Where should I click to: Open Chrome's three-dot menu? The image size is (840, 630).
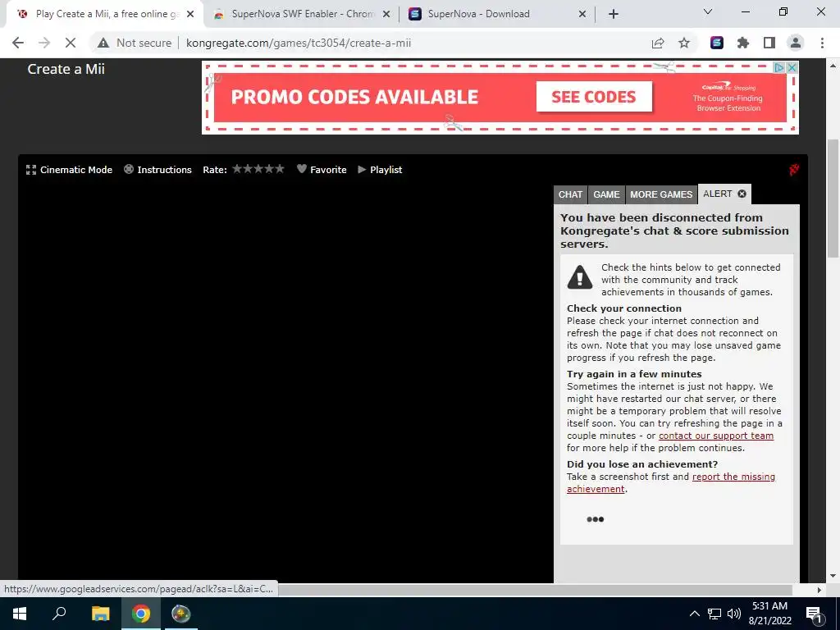822,43
